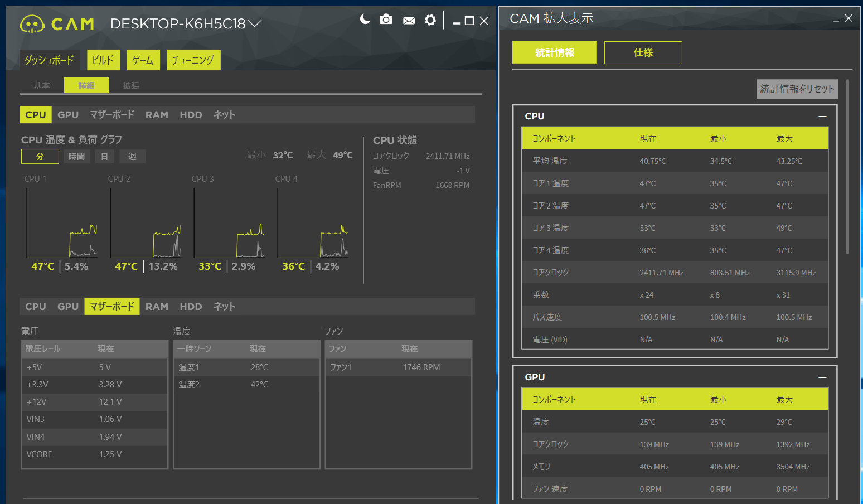
Task: Minimize the CAM 拡大表示 panel
Action: tap(836, 20)
